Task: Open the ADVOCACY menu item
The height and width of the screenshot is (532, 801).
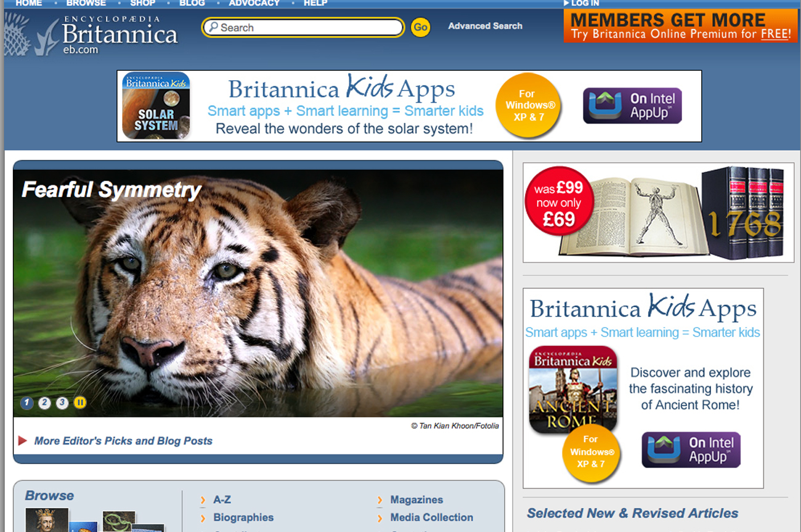Action: (x=254, y=3)
